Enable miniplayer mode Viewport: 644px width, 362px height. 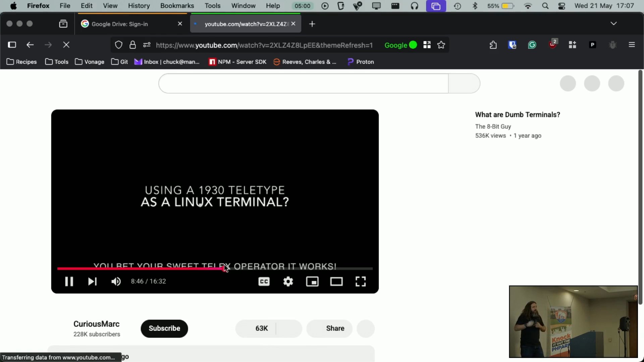coord(312,282)
